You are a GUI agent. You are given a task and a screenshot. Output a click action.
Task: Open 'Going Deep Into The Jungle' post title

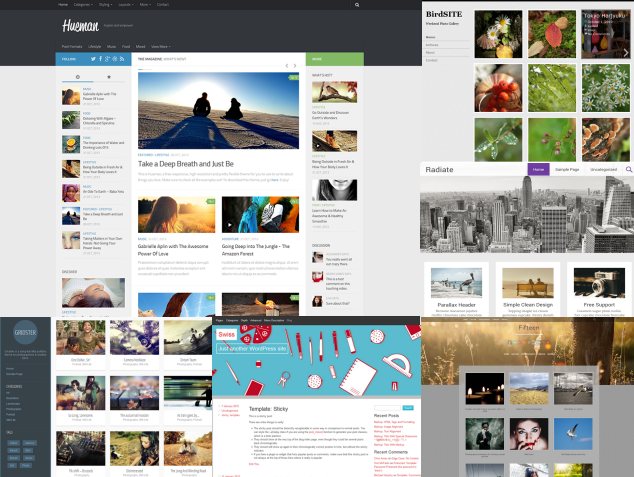pyautogui.click(x=256, y=250)
